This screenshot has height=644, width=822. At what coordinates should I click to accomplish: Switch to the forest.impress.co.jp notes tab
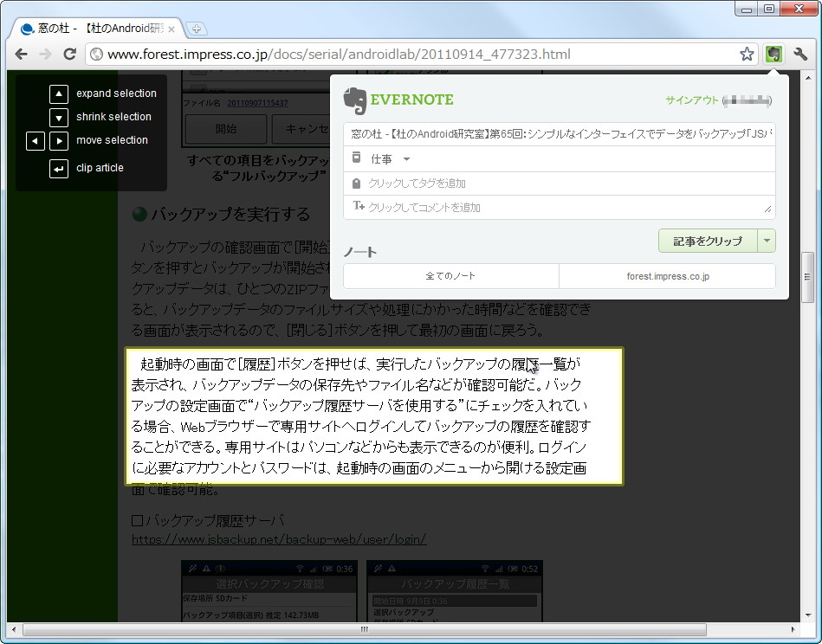[667, 276]
